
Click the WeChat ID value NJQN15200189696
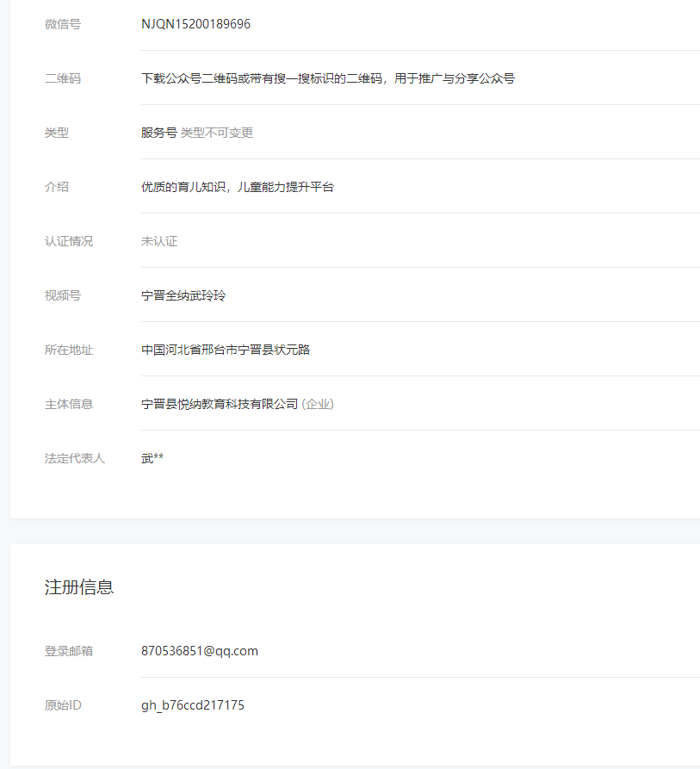[195, 24]
